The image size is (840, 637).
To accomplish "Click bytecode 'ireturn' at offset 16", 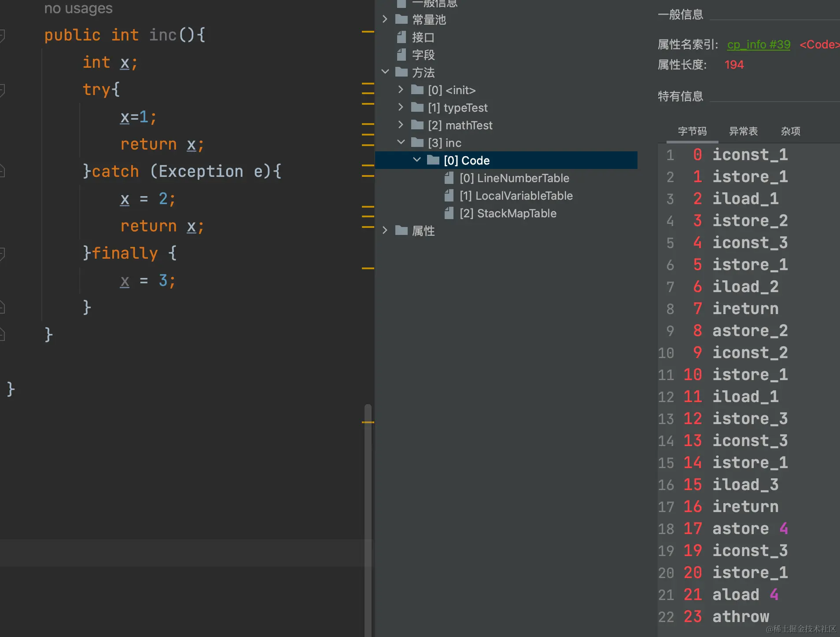I will [745, 506].
